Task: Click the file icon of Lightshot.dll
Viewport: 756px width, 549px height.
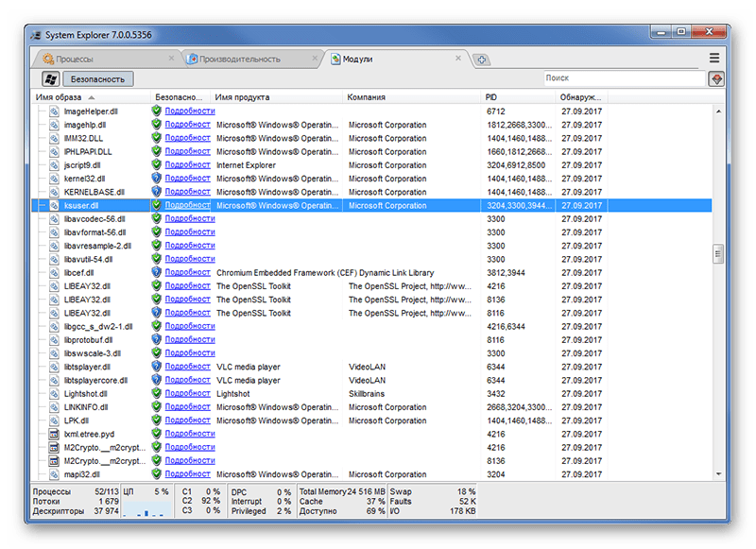Action: tap(54, 394)
